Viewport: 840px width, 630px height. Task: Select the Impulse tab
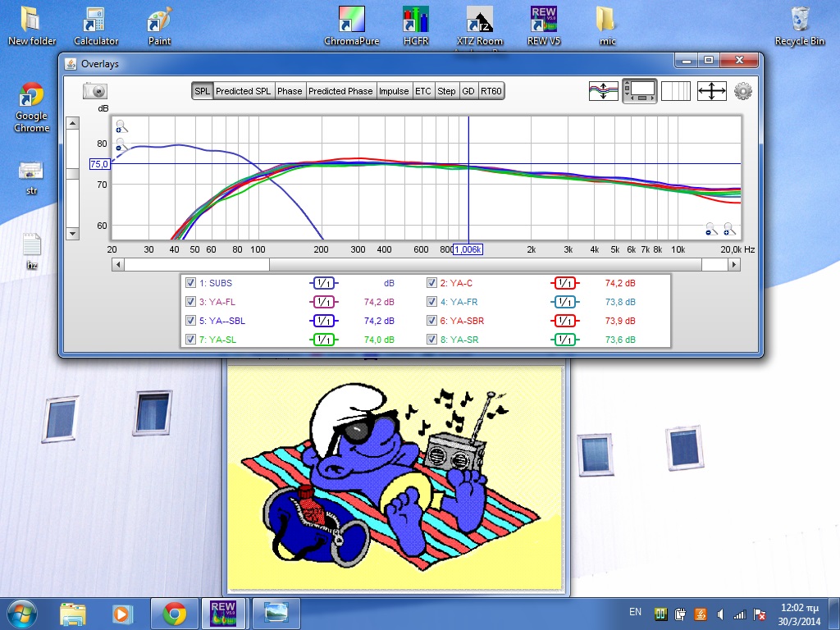coord(394,91)
